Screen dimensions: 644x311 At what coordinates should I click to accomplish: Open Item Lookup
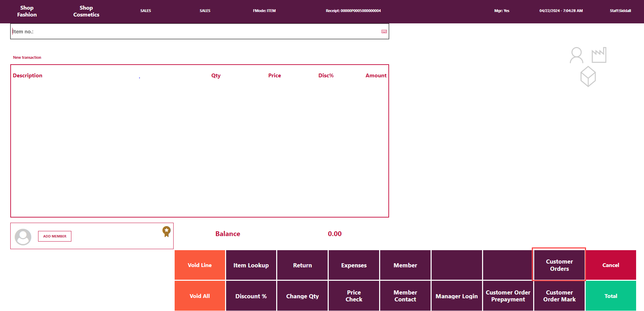pyautogui.click(x=251, y=265)
